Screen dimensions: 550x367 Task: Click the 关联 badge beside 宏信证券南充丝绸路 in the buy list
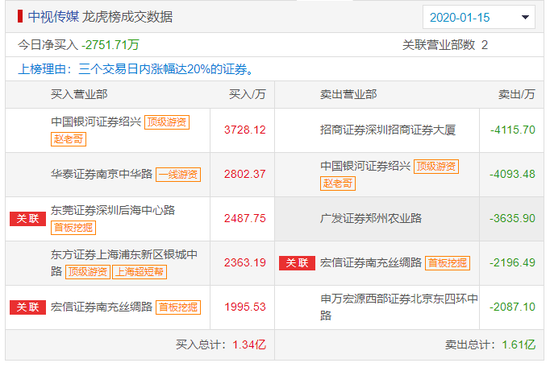click(x=28, y=307)
